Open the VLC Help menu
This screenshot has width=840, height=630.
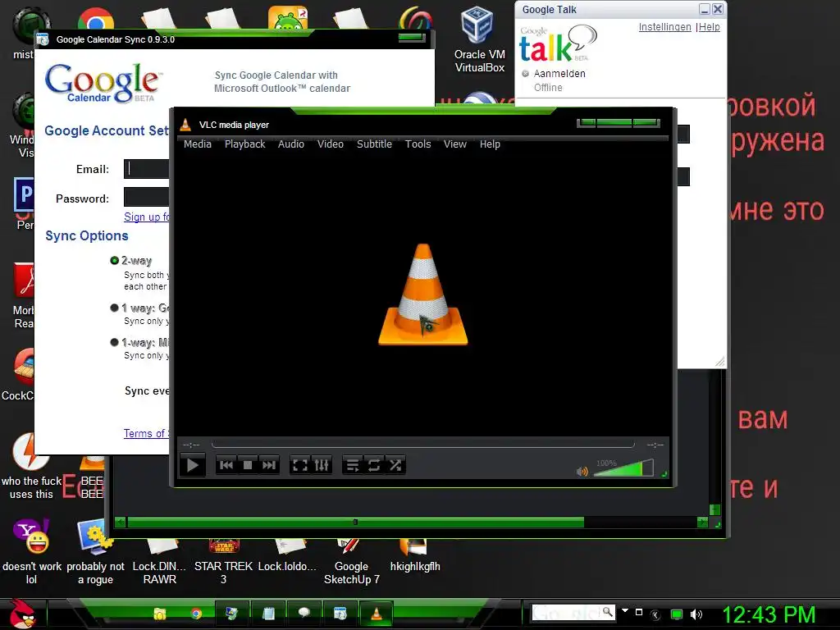coord(490,144)
